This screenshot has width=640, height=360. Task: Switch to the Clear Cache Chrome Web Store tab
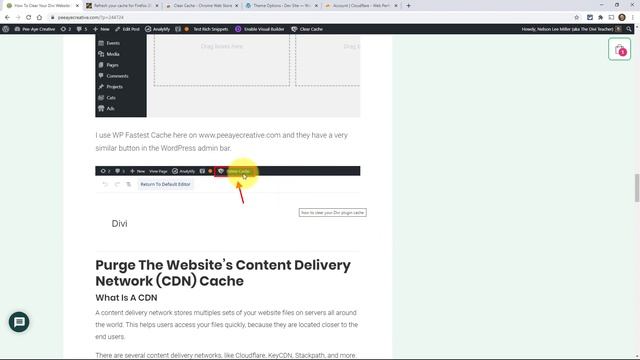tap(201, 6)
